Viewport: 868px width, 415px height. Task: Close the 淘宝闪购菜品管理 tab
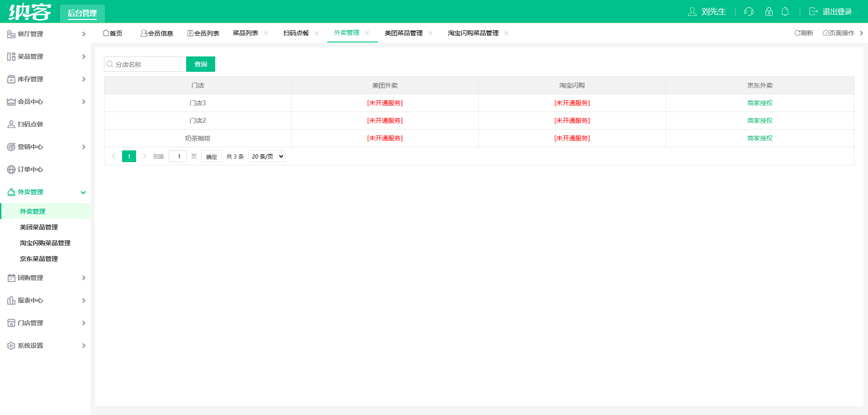click(x=506, y=33)
